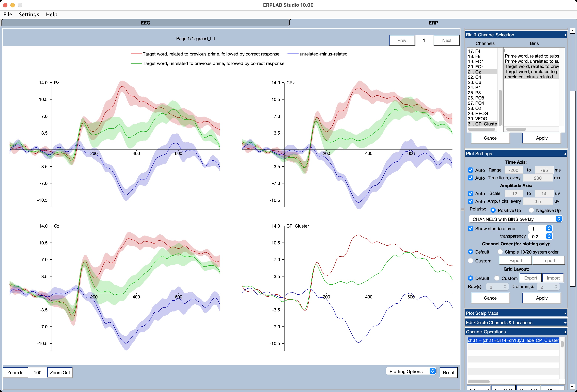Export the grid layout
Image resolution: width=577 pixels, height=392 pixels.
coord(531,278)
